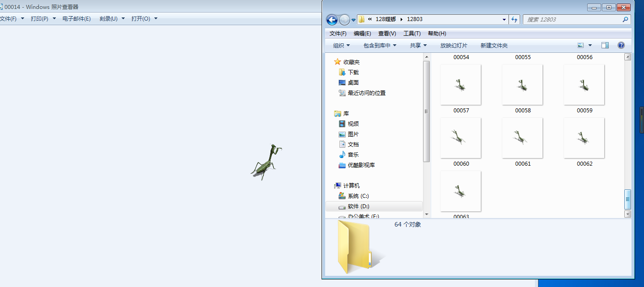Open the views dropdown arrow

(x=590, y=45)
